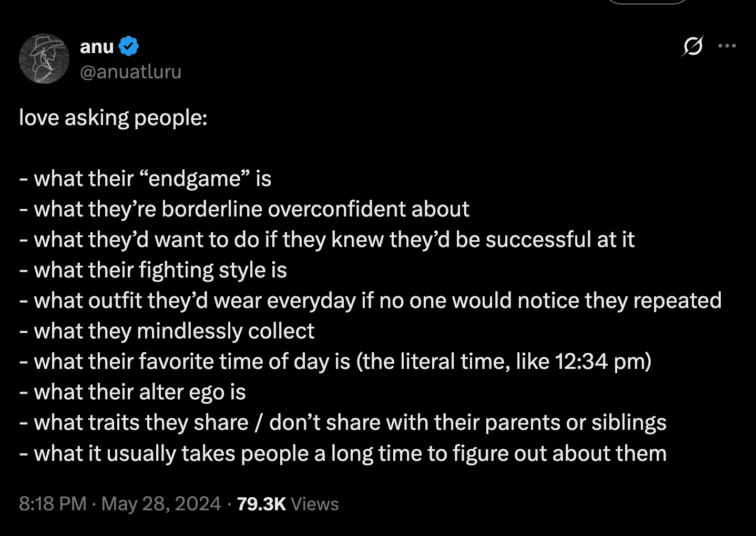Open the 79.3K Views count
756x536 pixels.
(288, 503)
